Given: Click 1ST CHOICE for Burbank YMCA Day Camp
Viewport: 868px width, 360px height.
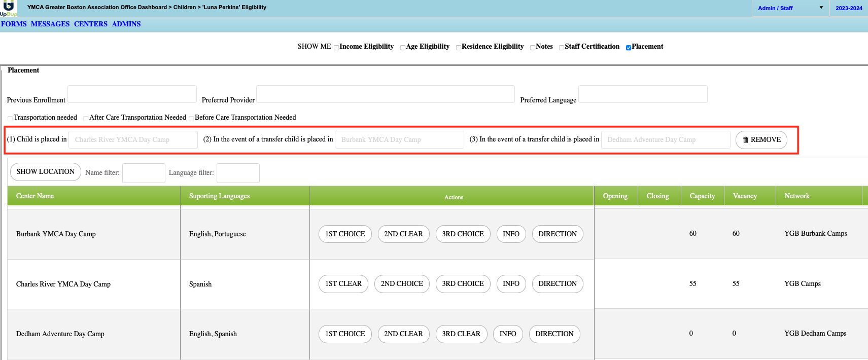Looking at the screenshot, I should coord(345,234).
